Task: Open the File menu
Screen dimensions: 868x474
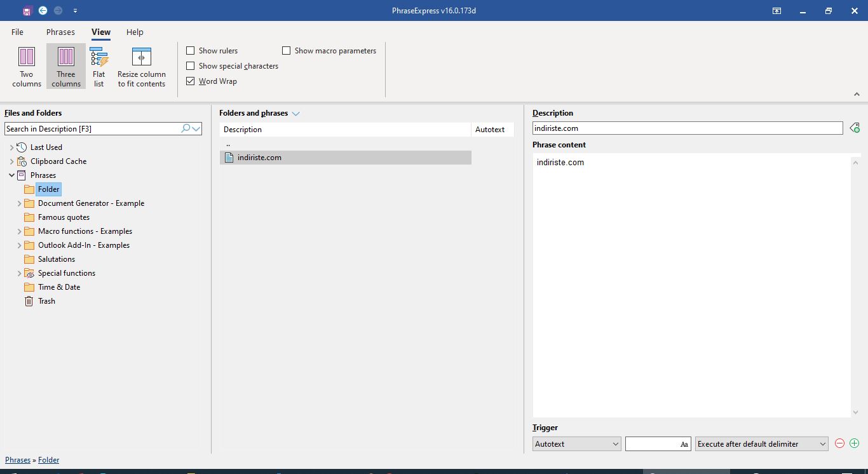Action: click(17, 32)
